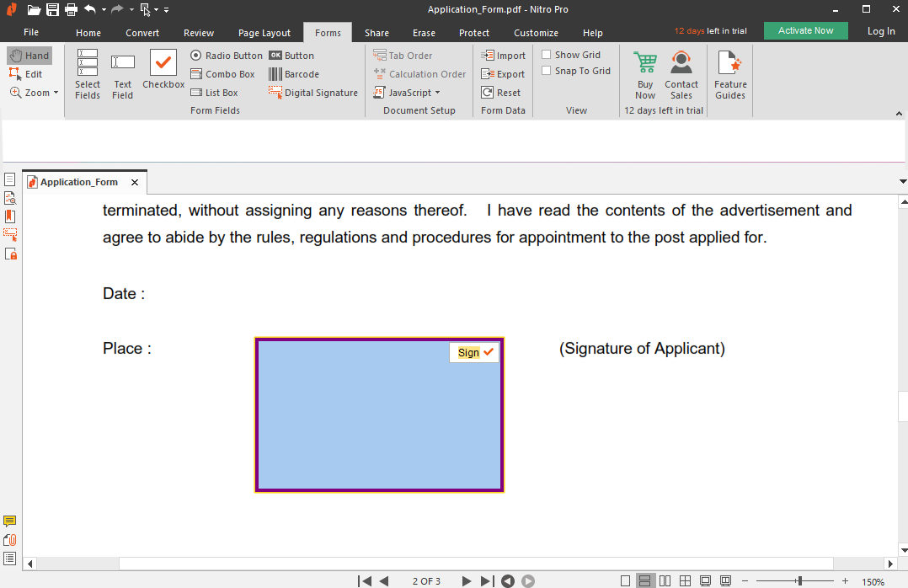Choose the Select Fields tool
This screenshot has height=588, width=908.
[88, 74]
